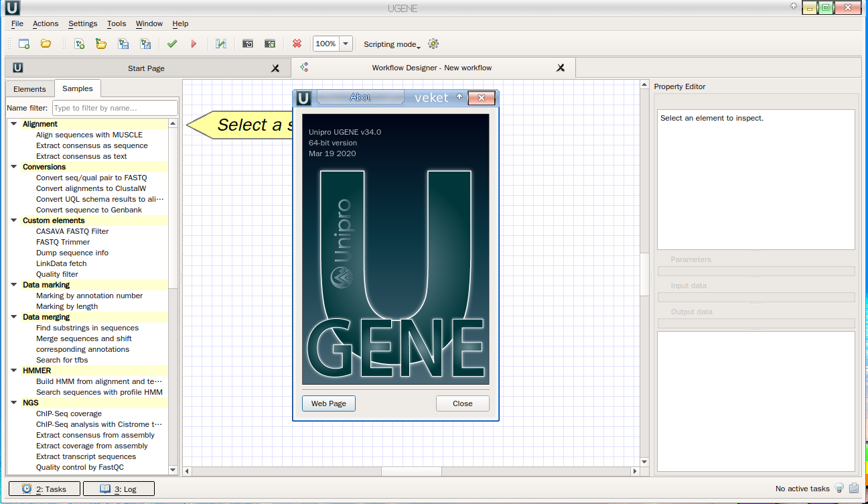Select ChIP-Seq coverage sample

(69, 414)
